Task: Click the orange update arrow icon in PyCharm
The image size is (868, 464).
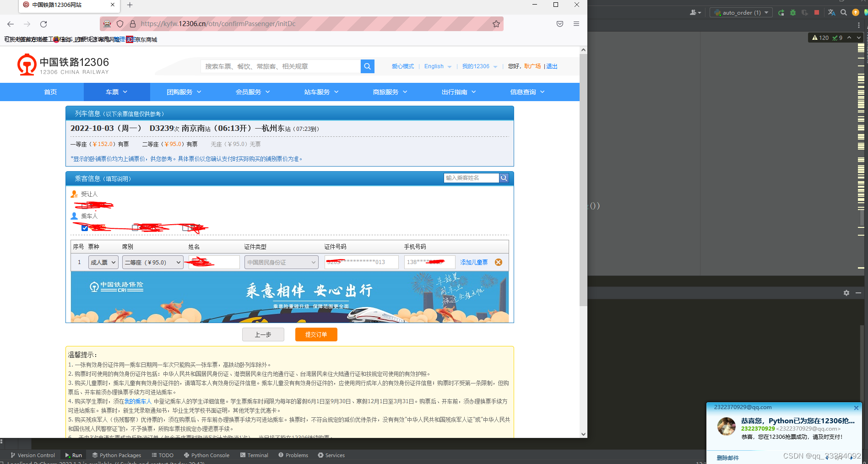Action: click(856, 13)
